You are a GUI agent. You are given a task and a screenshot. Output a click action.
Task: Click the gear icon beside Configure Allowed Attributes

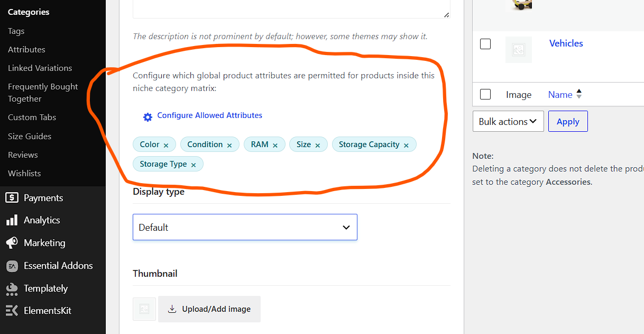pyautogui.click(x=148, y=117)
